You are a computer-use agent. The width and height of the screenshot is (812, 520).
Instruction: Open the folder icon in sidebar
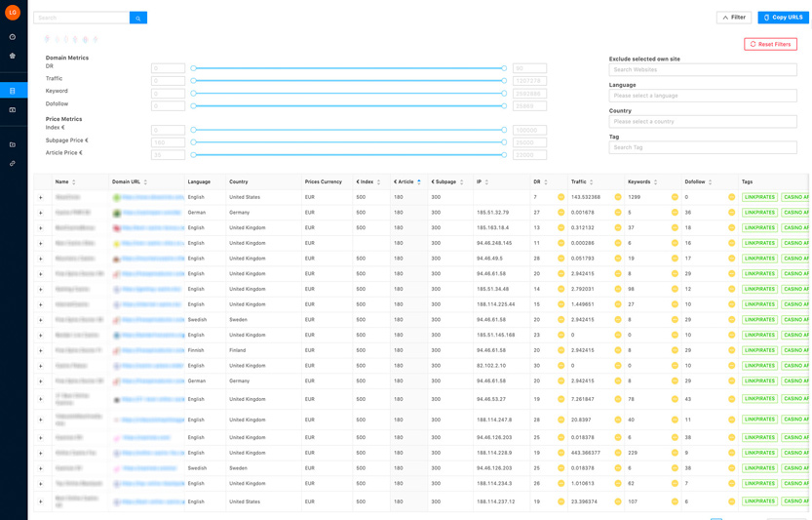[x=13, y=144]
